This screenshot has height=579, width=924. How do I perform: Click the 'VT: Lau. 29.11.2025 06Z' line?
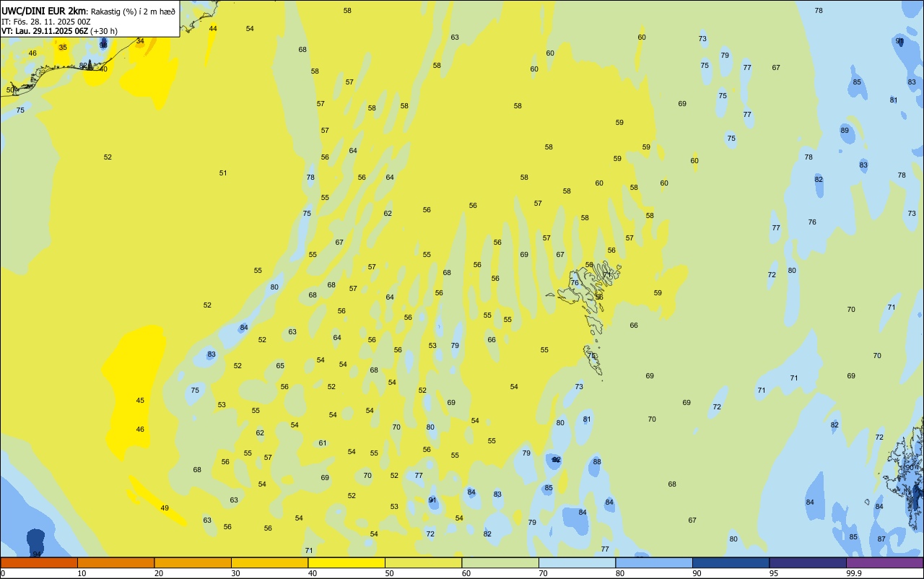tap(45, 31)
